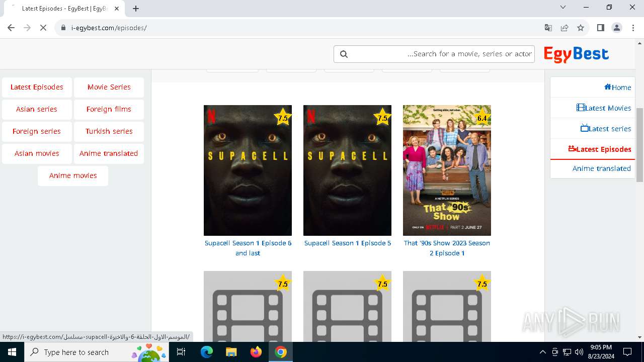Open Foreign films category
This screenshot has width=644, height=362.
click(x=109, y=109)
